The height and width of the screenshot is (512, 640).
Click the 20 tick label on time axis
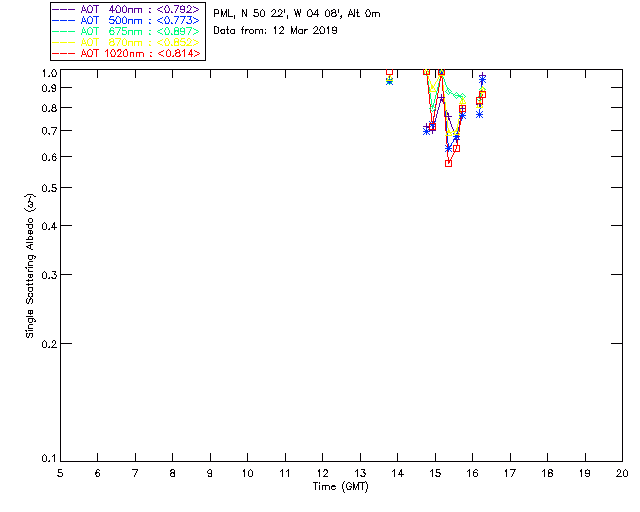[x=622, y=472]
